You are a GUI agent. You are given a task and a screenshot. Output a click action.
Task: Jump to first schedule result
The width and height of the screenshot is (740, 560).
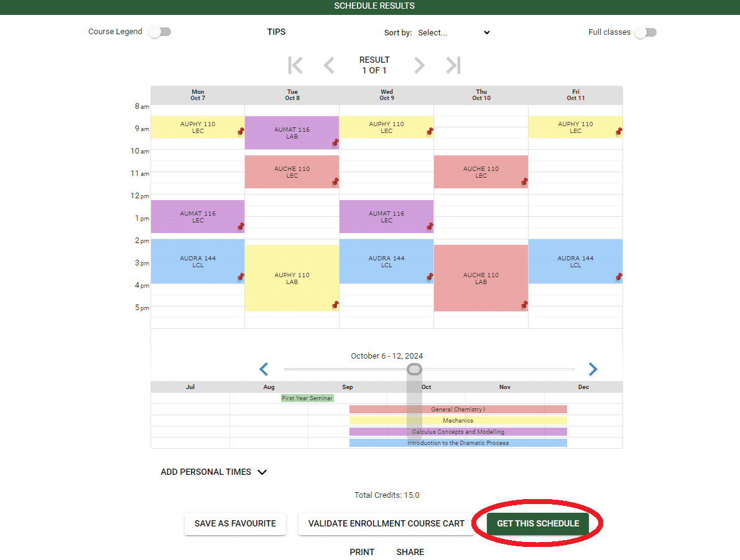tap(295, 65)
